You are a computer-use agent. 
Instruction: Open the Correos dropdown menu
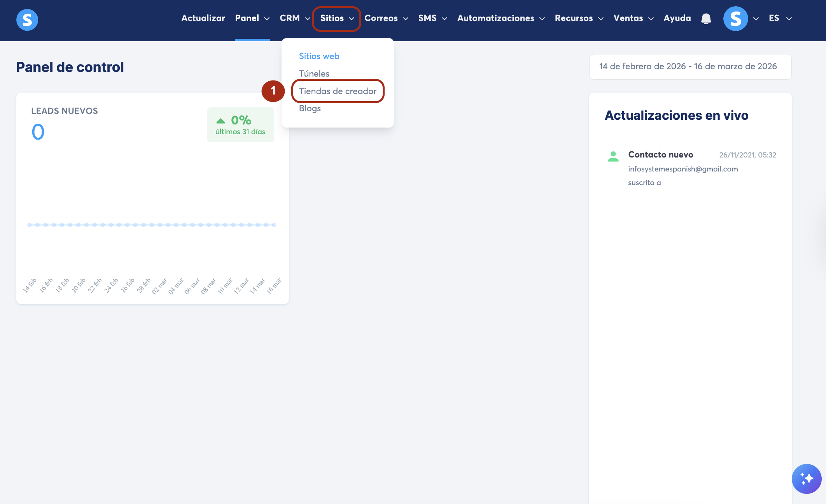click(386, 18)
